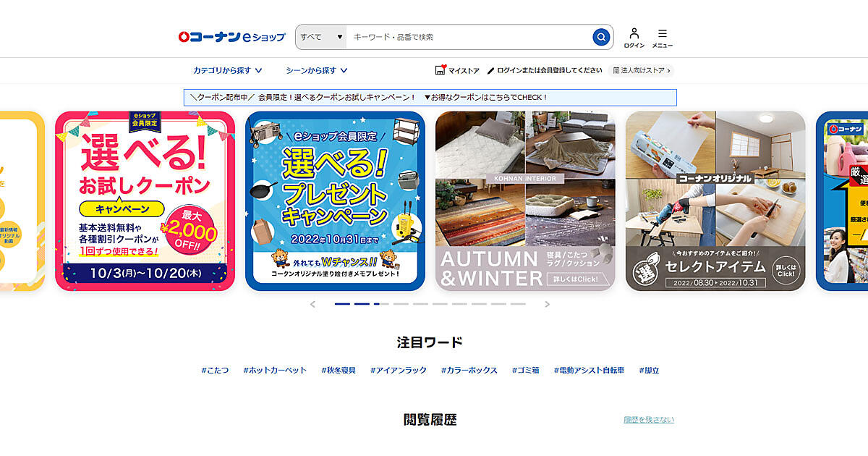Screen dimensions: 868x456
Task: Expand the カテゴリから探す menu
Action: pos(227,70)
